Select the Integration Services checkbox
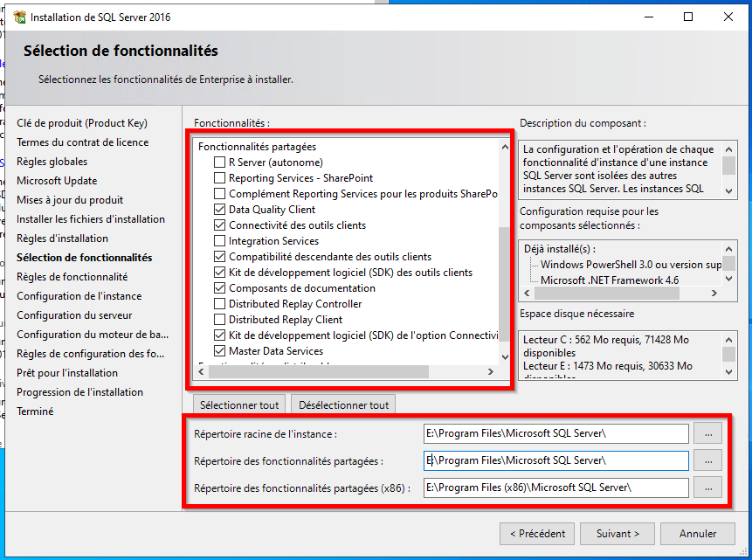The image size is (752, 560). [x=219, y=241]
